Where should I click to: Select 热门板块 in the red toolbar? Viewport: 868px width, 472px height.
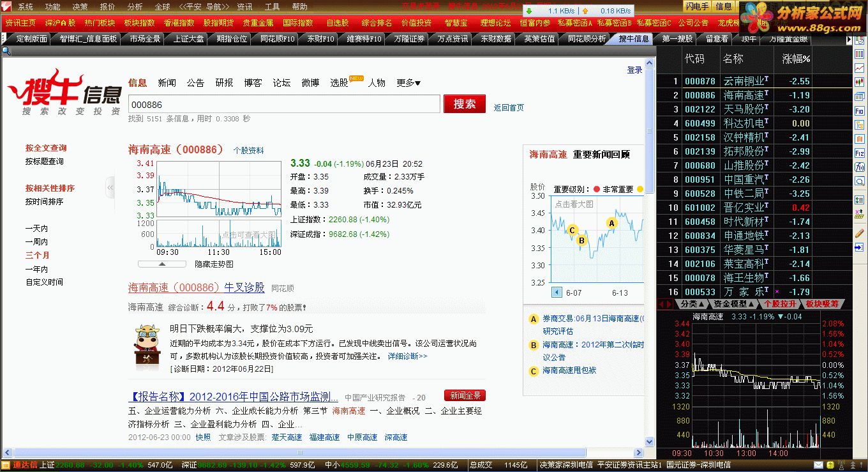[100, 23]
